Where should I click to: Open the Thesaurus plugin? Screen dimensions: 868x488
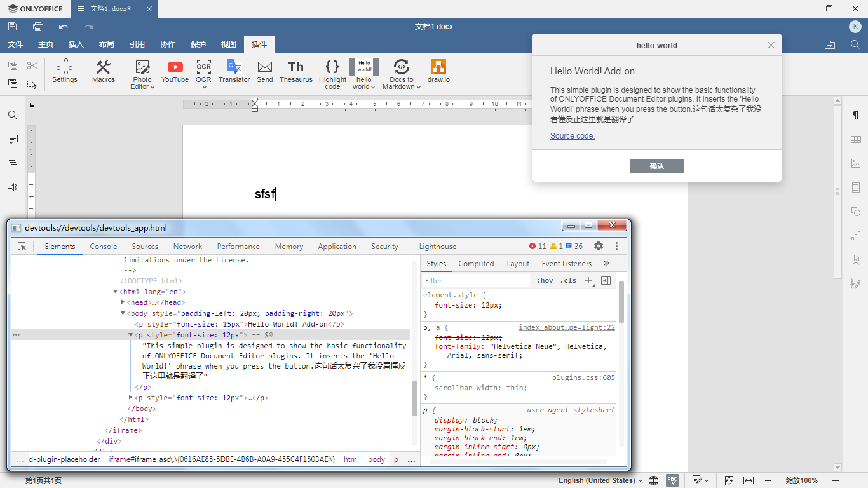coord(296,71)
